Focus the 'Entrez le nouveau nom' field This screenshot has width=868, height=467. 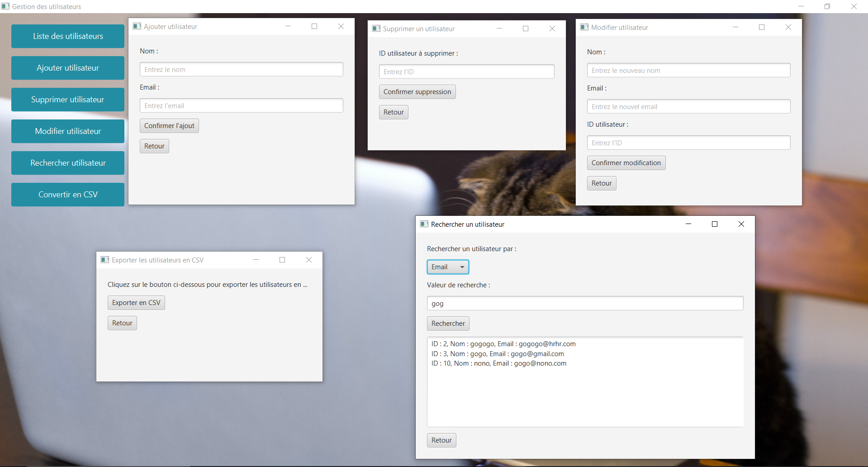(689, 70)
